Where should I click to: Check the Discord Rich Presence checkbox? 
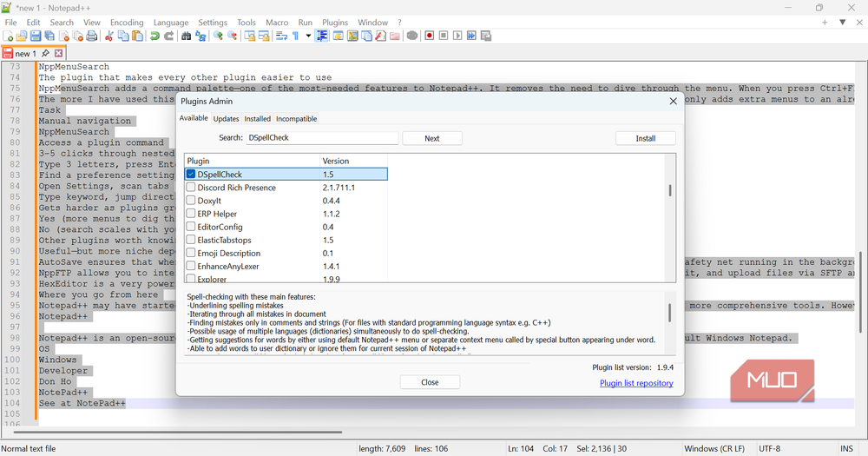(x=191, y=188)
